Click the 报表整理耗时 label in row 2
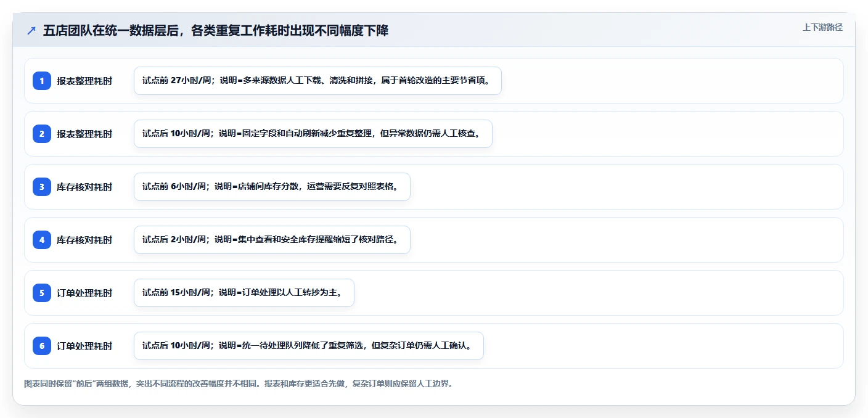The height and width of the screenshot is (418, 868). click(84, 134)
